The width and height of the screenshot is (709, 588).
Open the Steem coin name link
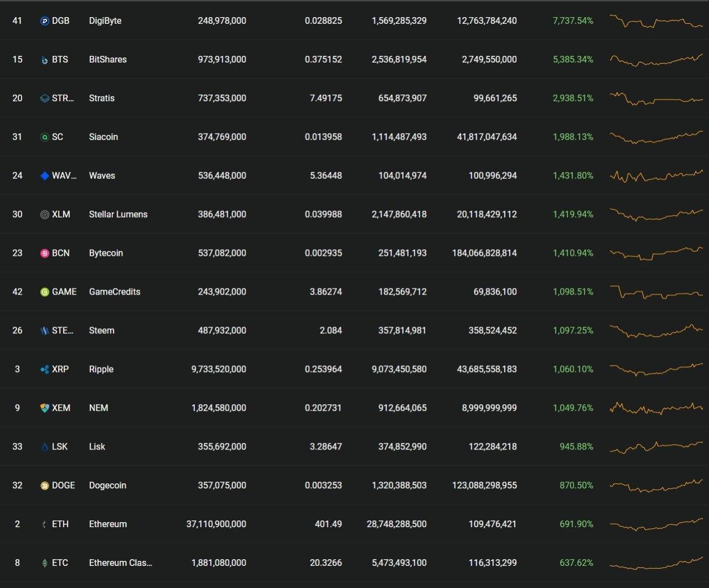(x=102, y=331)
